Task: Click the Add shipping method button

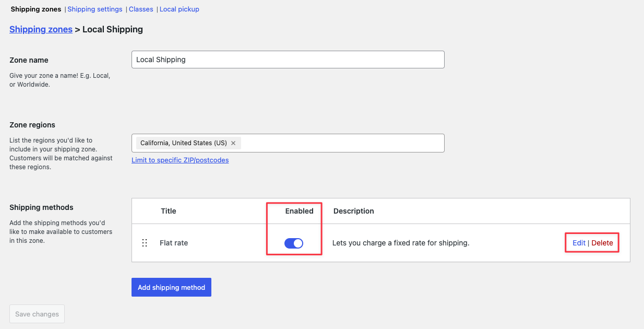Action: pos(171,287)
